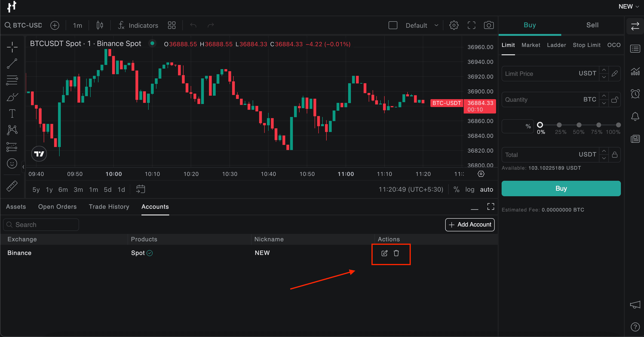Redo the chart action
Screen dimensions: 644x337
211,25
